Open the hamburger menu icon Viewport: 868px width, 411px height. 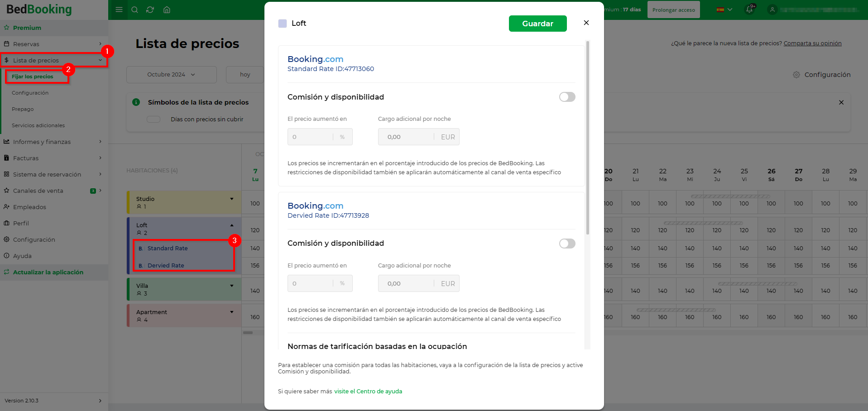119,10
